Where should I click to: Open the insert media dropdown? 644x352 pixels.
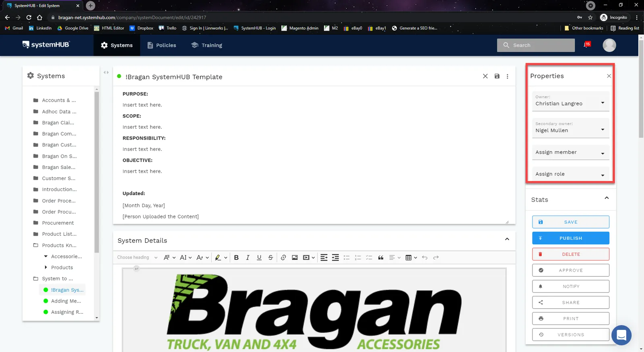pos(309,257)
